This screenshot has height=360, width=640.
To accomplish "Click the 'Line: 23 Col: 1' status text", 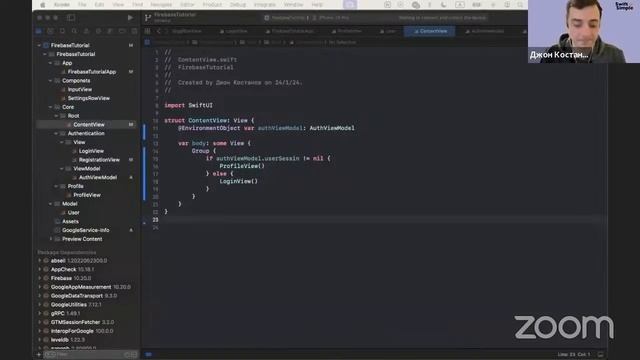I will click(573, 354).
